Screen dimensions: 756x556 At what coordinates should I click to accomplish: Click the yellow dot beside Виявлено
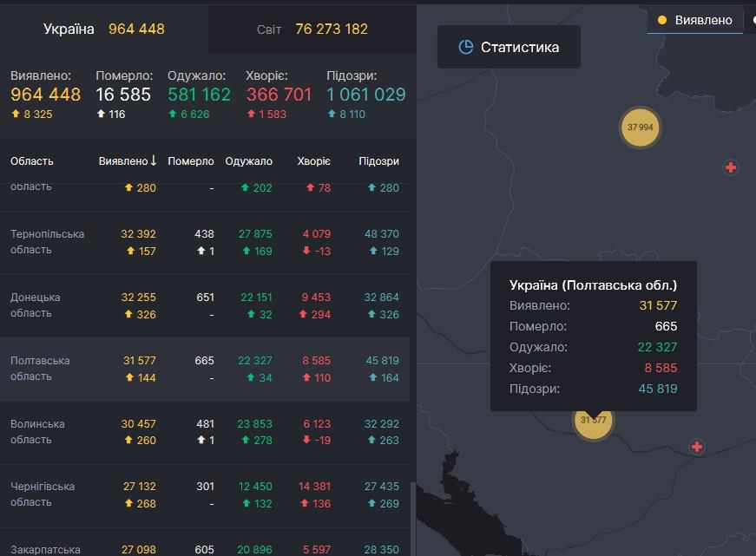tap(662, 20)
